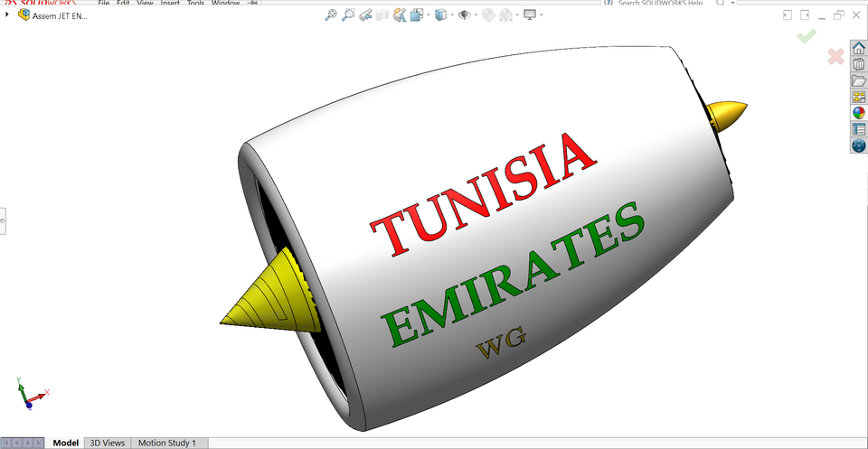Click the Edit Appearance sphere icon
This screenshot has height=449, width=868.
coord(487,15)
